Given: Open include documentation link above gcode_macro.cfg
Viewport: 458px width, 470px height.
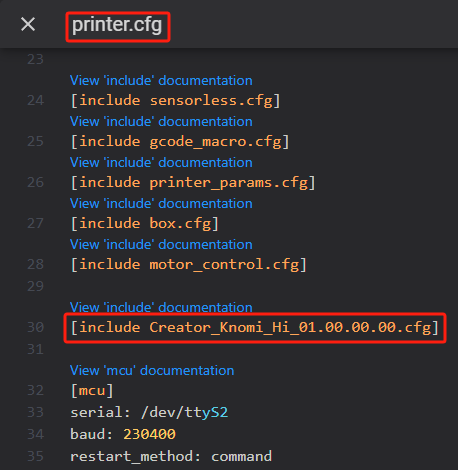Looking at the screenshot, I should [161, 121].
